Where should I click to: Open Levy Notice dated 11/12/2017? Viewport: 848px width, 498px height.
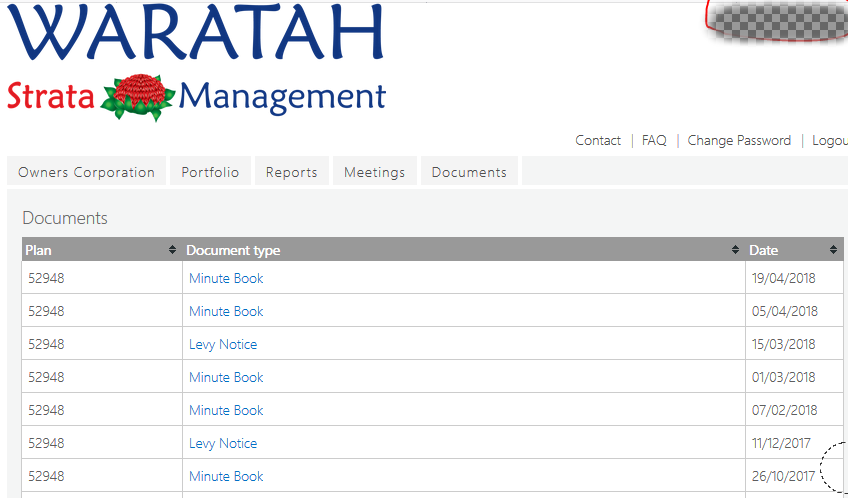[223, 443]
